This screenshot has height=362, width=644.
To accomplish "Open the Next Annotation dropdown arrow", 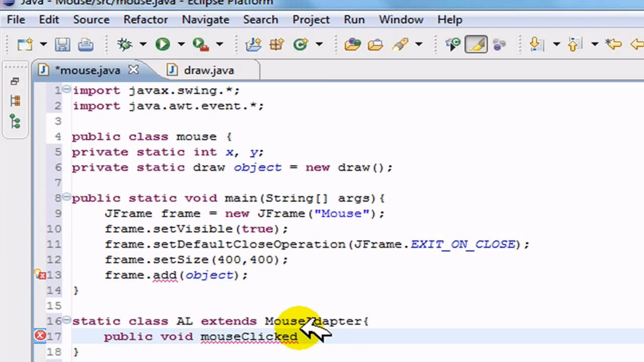I will point(556,44).
